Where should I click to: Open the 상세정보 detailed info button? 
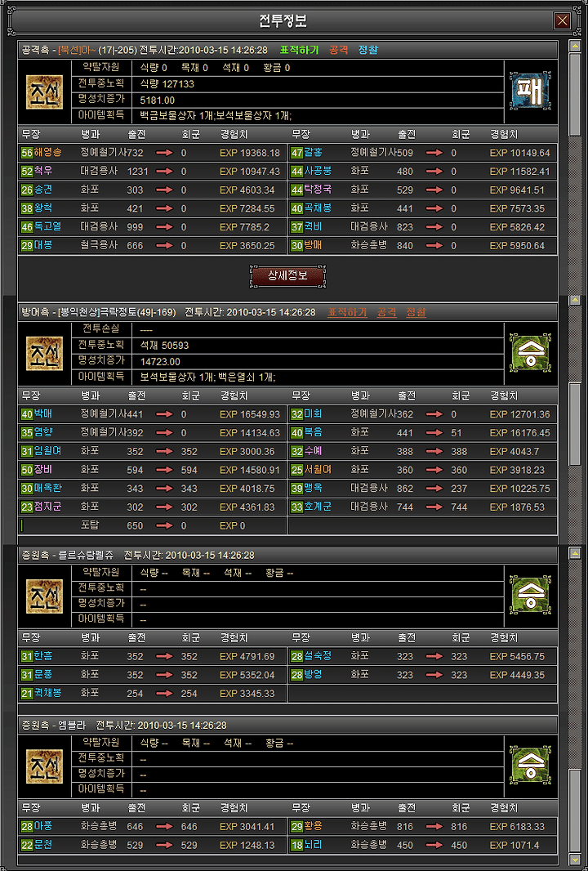click(x=287, y=276)
